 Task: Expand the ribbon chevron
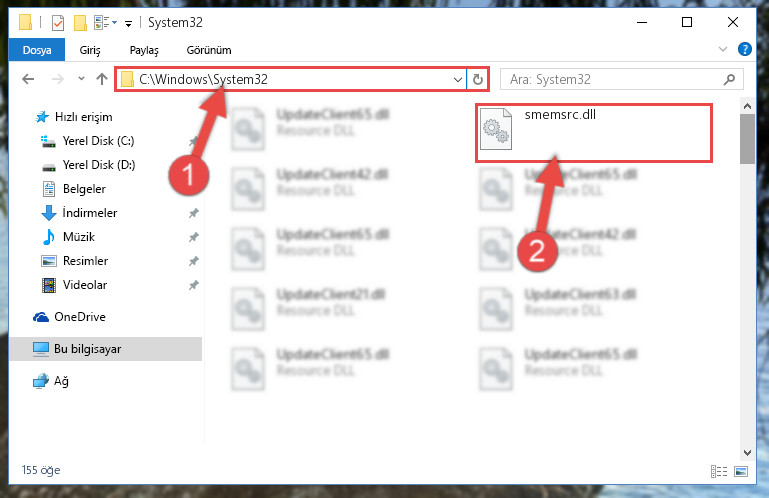[722, 49]
